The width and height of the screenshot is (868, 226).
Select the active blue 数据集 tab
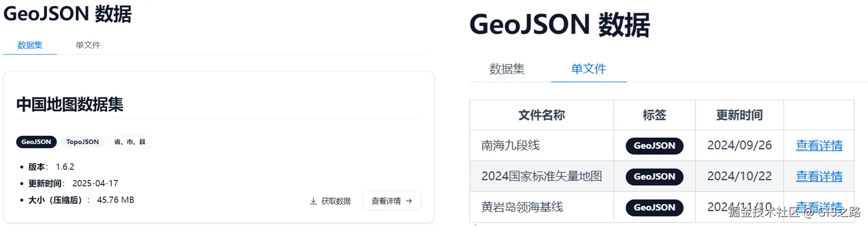(30, 45)
